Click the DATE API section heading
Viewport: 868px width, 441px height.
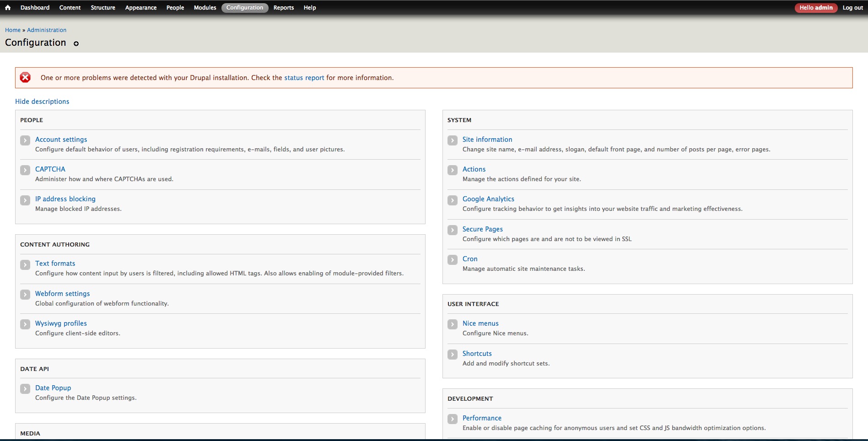34,369
